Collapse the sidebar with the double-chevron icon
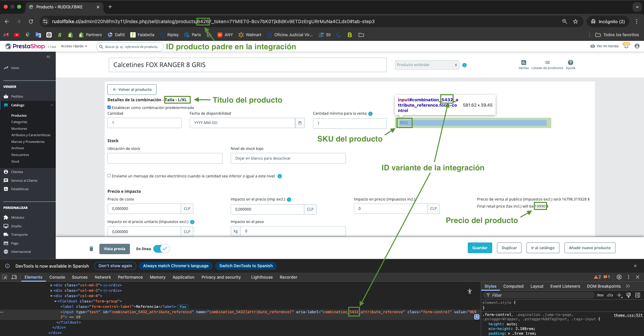 click(48, 57)
